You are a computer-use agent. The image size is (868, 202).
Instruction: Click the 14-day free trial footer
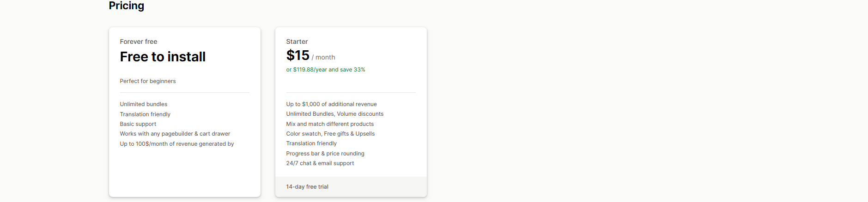tap(307, 187)
